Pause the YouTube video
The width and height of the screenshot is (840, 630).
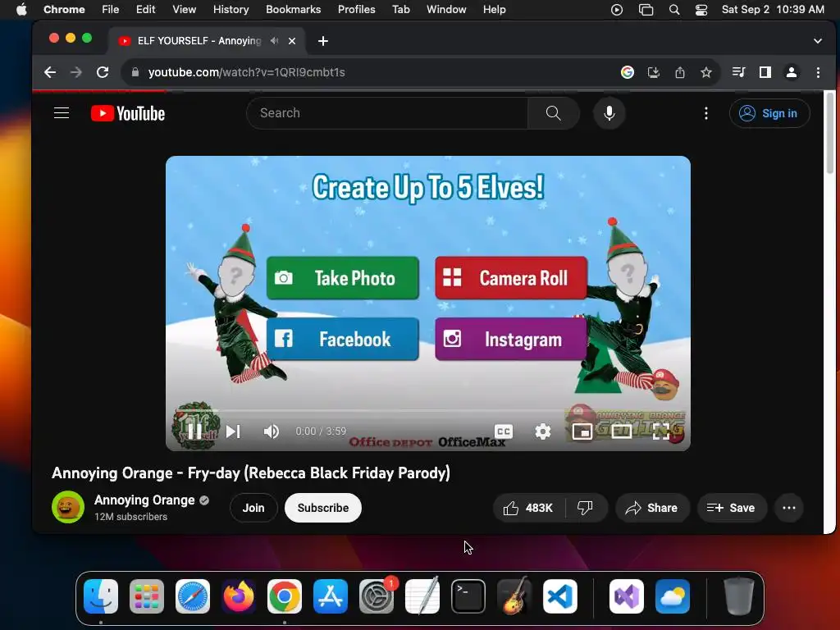coord(195,431)
